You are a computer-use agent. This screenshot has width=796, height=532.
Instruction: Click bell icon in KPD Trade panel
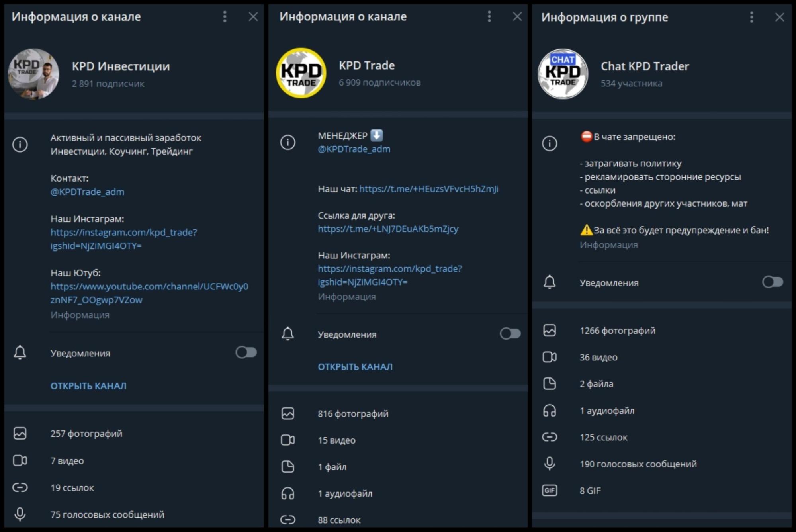pos(287,334)
